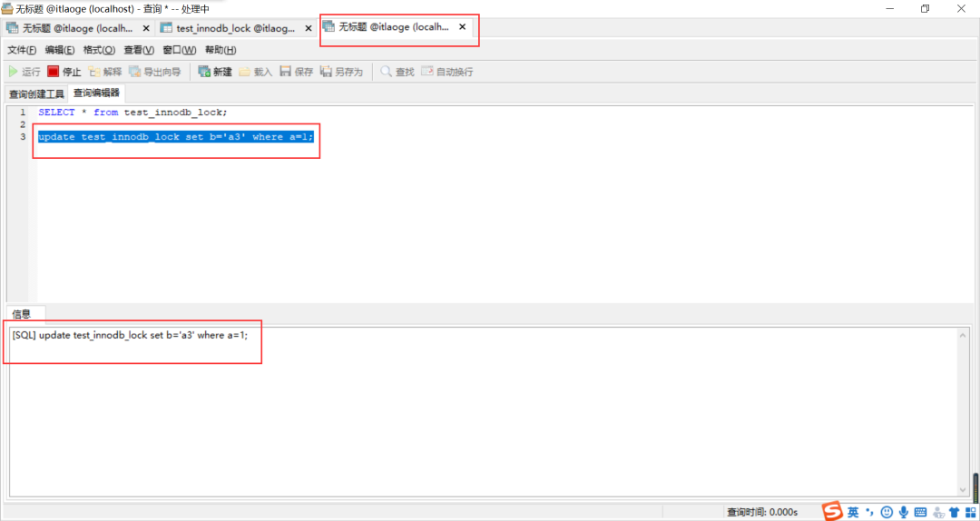Toggle the punctuation mode icon
Screen dimensions: 980x521
[870, 512]
